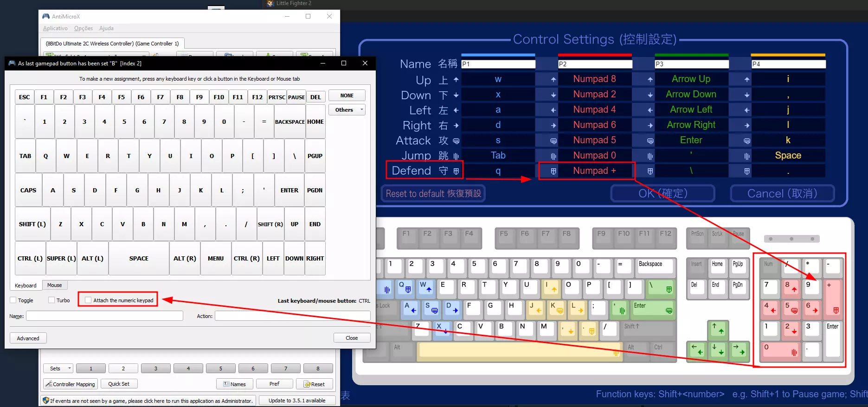Screen dimensions: 868x407
Task: Assign the PAUSE key
Action: coord(296,97)
